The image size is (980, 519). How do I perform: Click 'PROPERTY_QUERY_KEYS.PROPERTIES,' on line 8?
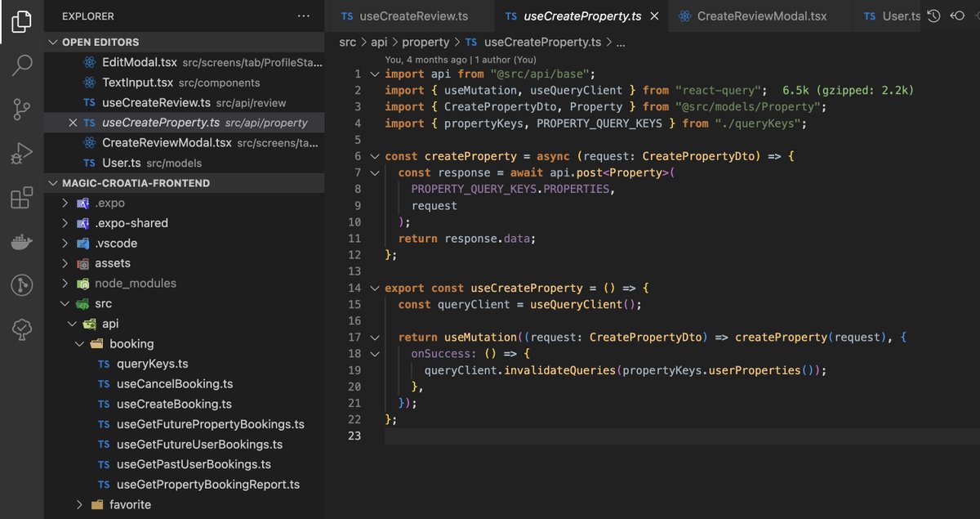tap(514, 189)
